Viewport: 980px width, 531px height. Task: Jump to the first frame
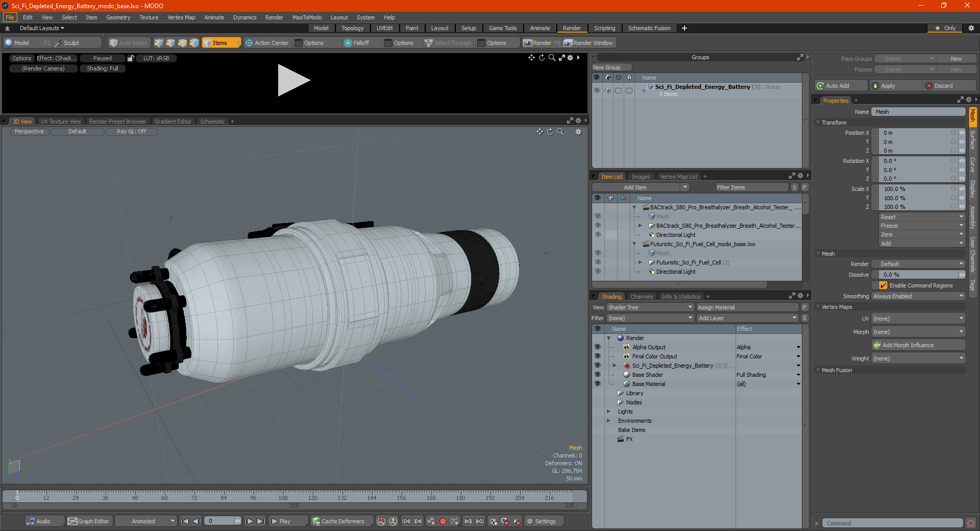coord(185,521)
